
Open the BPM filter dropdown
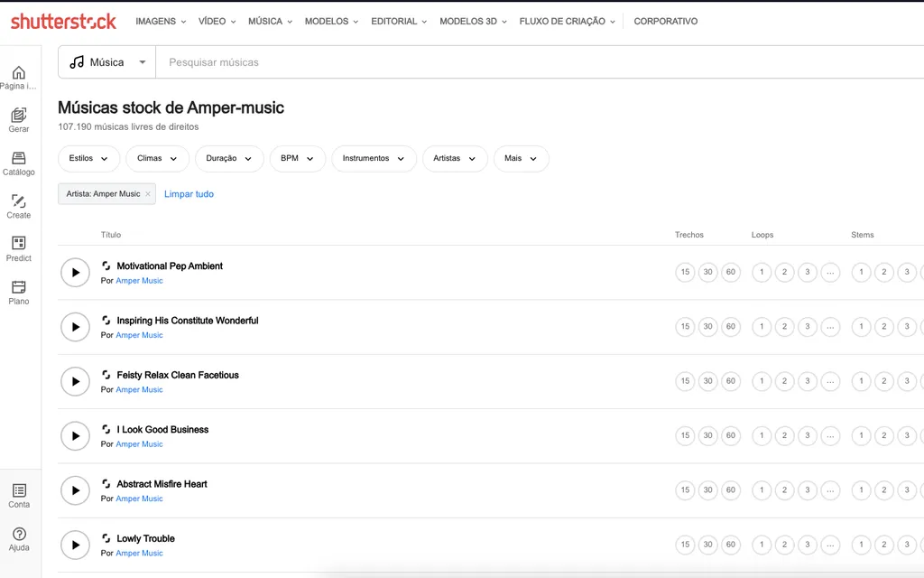pos(297,158)
